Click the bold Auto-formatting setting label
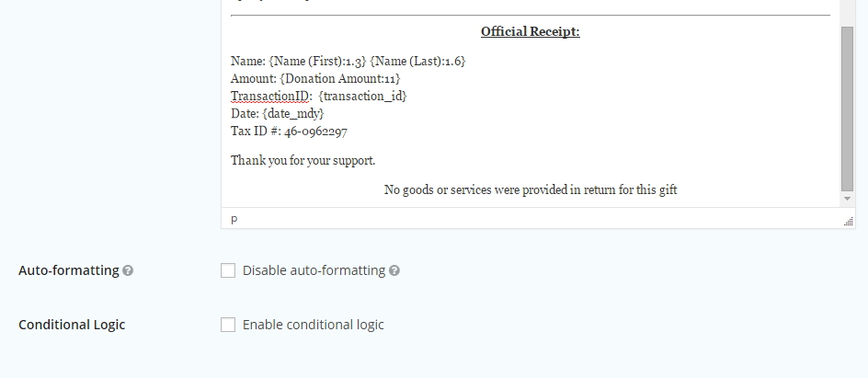This screenshot has width=868, height=378. (x=69, y=270)
